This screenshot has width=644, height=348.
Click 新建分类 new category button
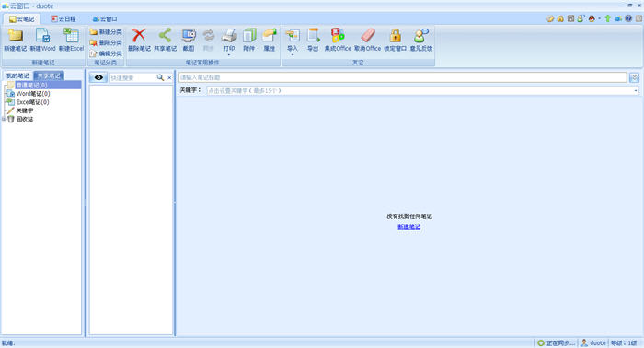106,31
